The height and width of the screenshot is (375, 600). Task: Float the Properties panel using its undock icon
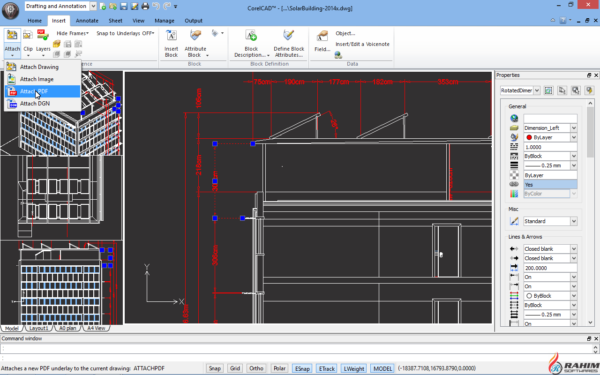pyautogui.click(x=589, y=75)
